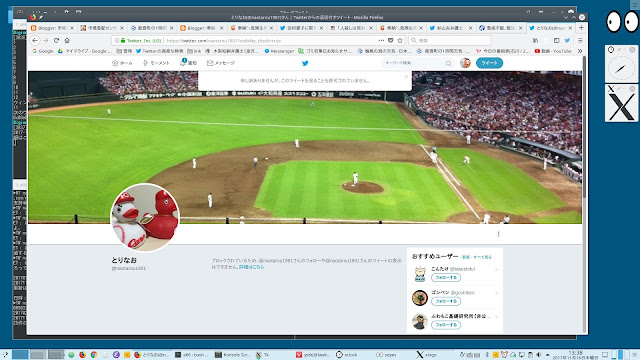Click the Firefox back arrow button
The height and width of the screenshot is (360, 640).
coord(35,40)
